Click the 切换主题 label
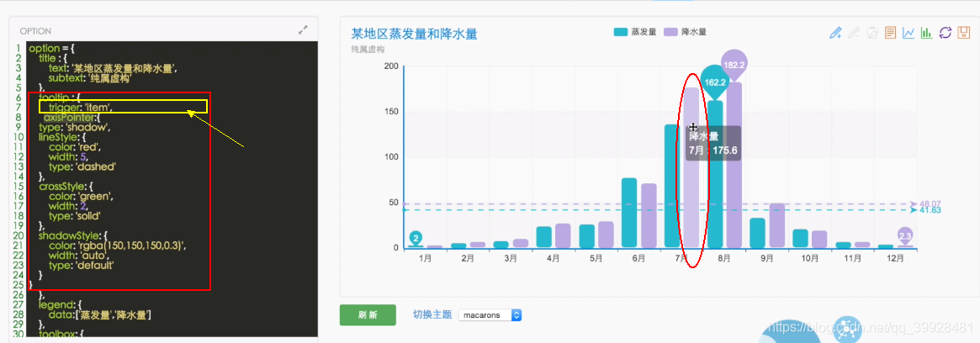The width and height of the screenshot is (980, 343). (x=432, y=315)
